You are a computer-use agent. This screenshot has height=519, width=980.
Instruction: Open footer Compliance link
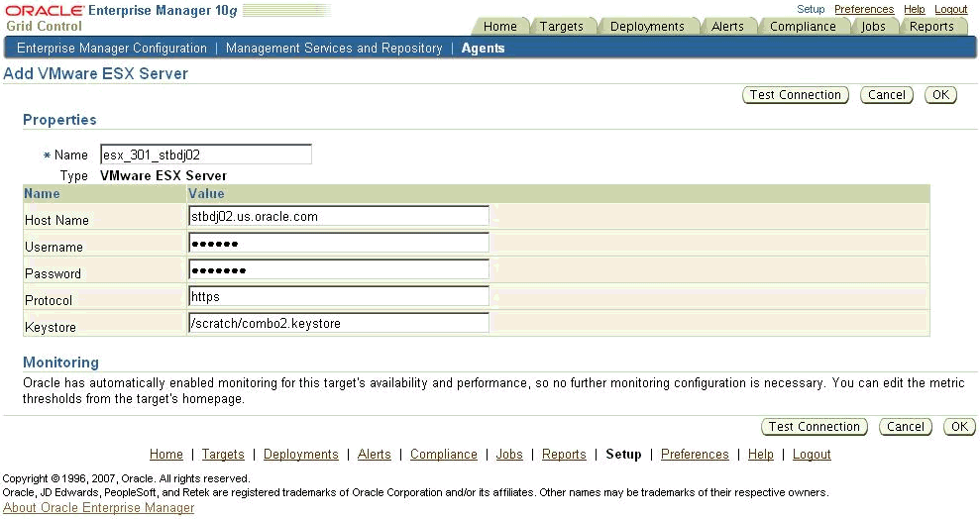[444, 454]
